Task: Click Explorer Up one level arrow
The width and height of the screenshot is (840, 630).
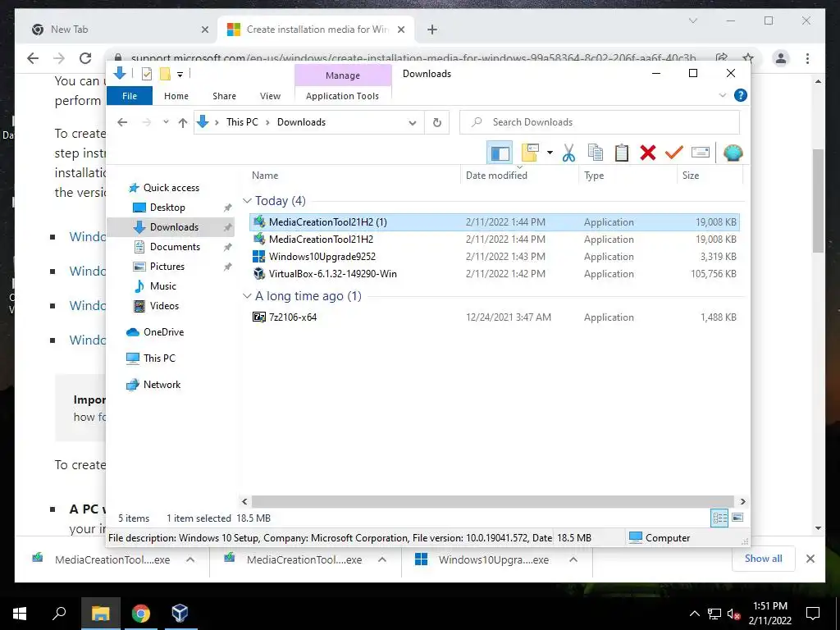Action: point(183,123)
